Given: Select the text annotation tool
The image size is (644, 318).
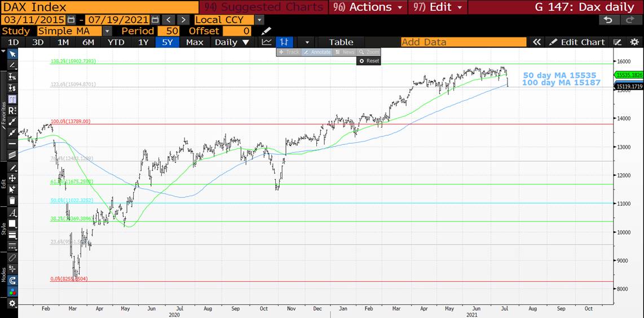Looking at the screenshot, I should 12,99.
